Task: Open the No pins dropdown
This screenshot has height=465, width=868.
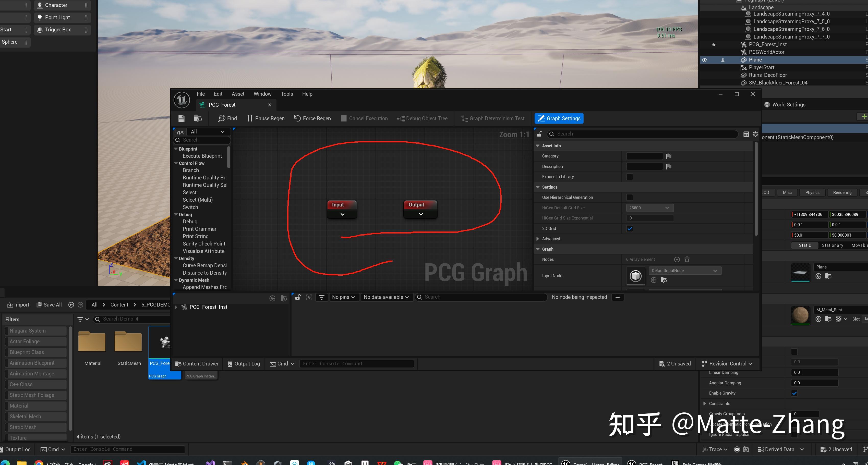Action: (344, 297)
